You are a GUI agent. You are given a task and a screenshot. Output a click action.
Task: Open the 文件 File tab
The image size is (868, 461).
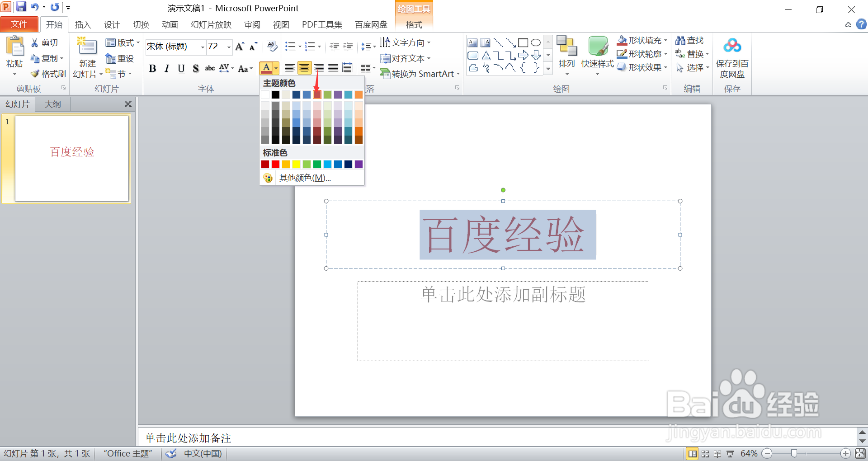[19, 24]
